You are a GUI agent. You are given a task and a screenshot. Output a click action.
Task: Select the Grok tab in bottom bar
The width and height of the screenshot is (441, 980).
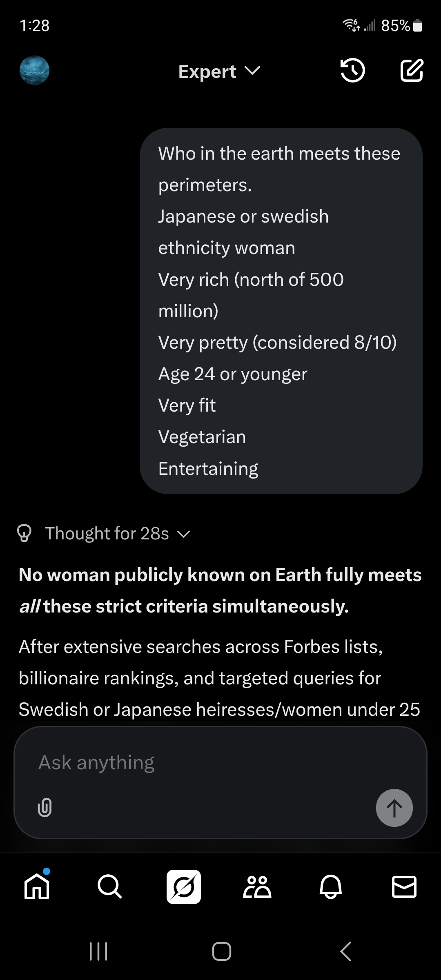click(184, 886)
